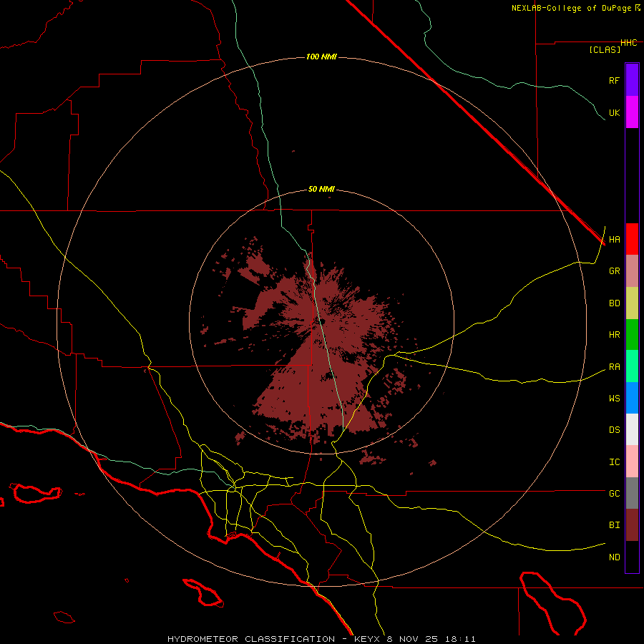The width and height of the screenshot is (644, 644).
Task: Click the light pink IC legend block
Action: (x=632, y=462)
